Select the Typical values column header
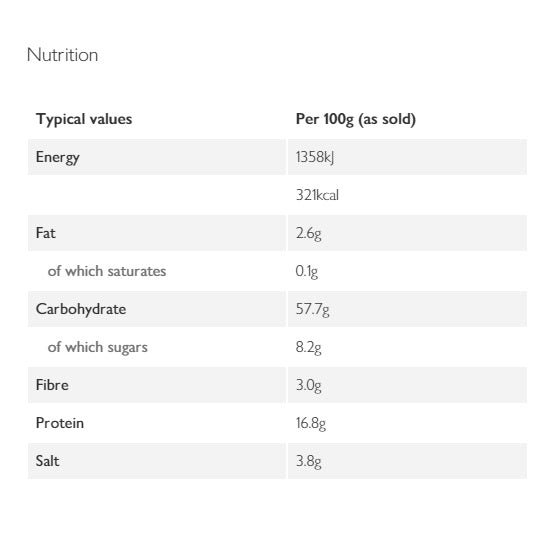The width and height of the screenshot is (560, 560). tap(84, 119)
